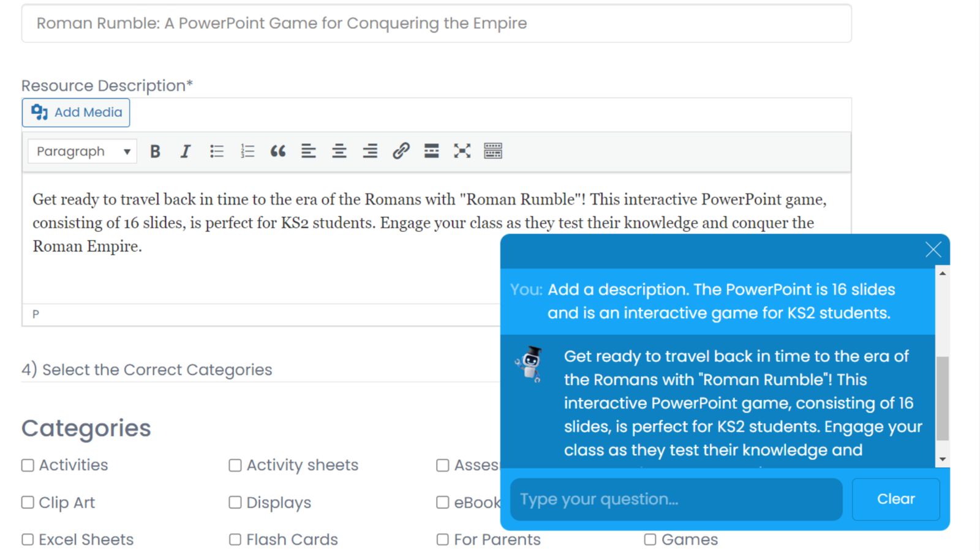
Task: Select the Clip Art checkbox
Action: [x=28, y=503]
